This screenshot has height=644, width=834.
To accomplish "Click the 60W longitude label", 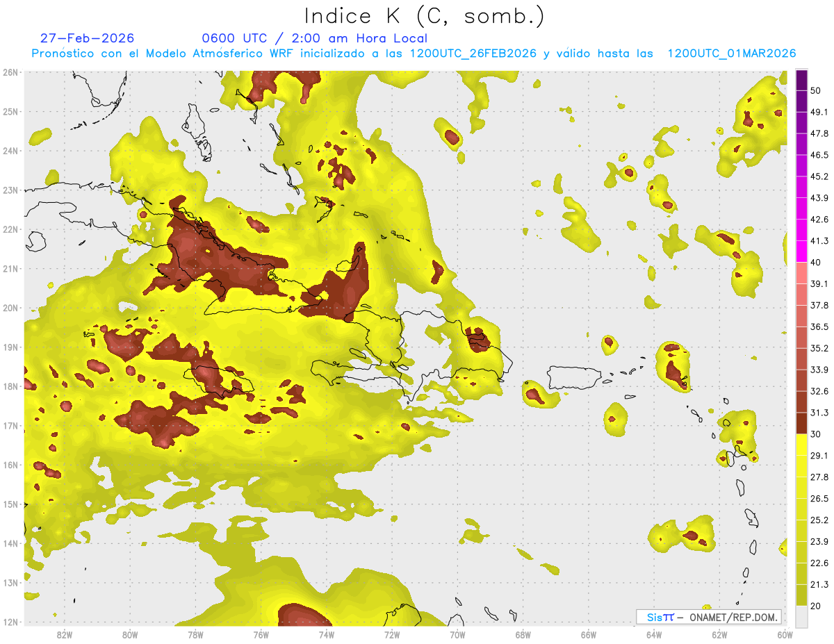I will [x=785, y=634].
